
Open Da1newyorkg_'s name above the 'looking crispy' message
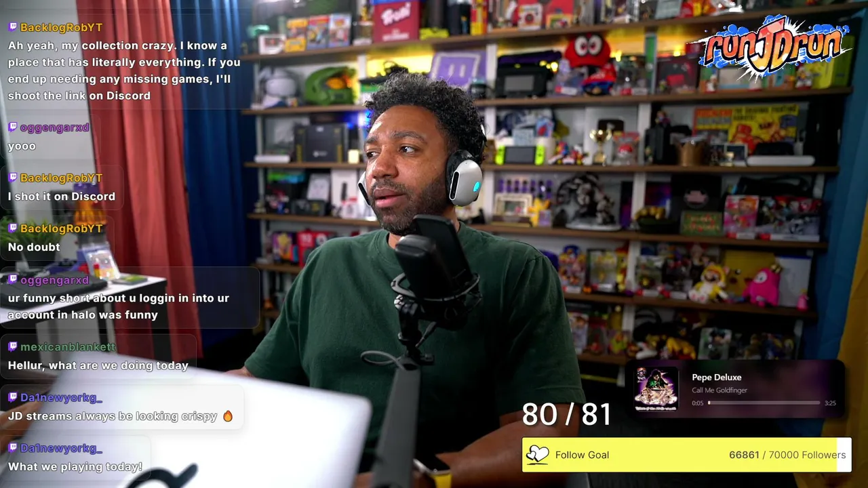pyautogui.click(x=62, y=398)
